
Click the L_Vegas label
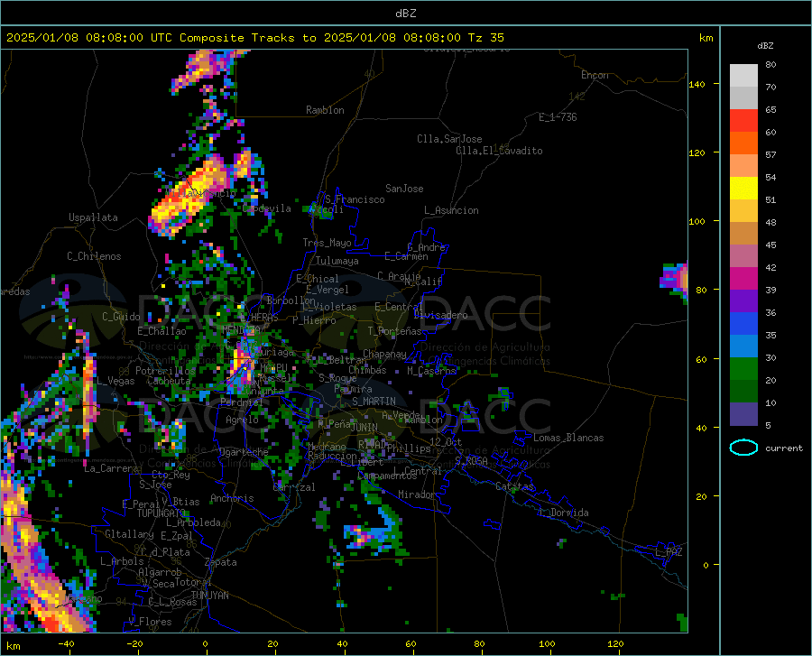pos(115,381)
